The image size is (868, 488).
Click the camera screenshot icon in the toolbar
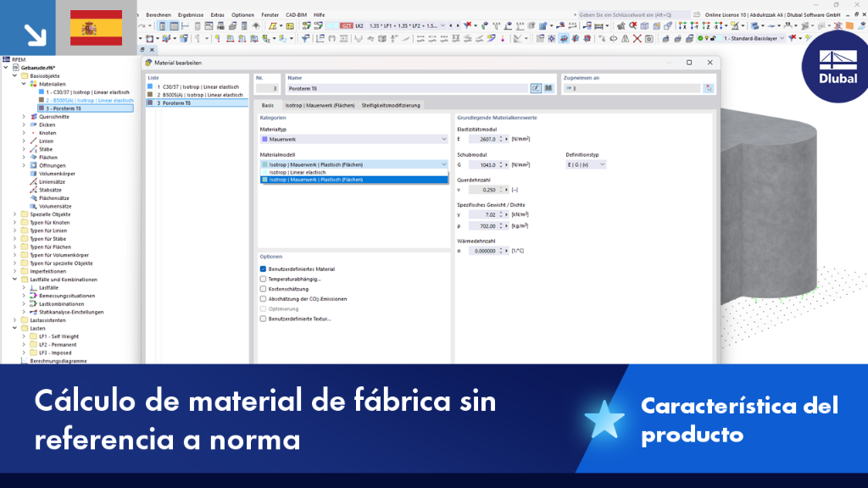coord(649,39)
